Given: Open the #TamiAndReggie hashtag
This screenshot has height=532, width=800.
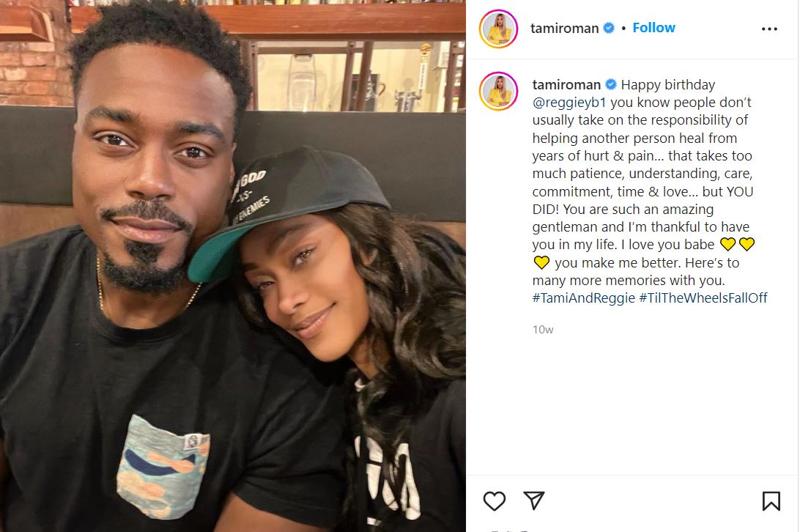Looking at the screenshot, I should click(584, 298).
